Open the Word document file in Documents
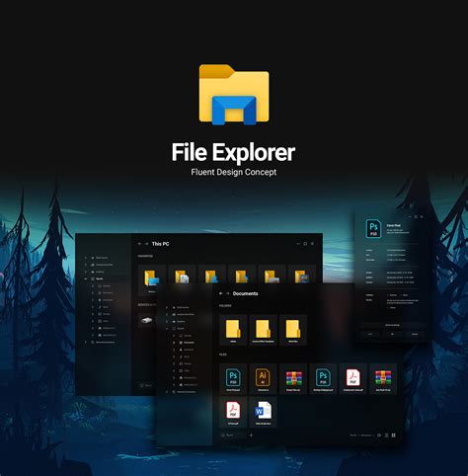Image resolution: width=468 pixels, height=476 pixels. click(x=263, y=412)
